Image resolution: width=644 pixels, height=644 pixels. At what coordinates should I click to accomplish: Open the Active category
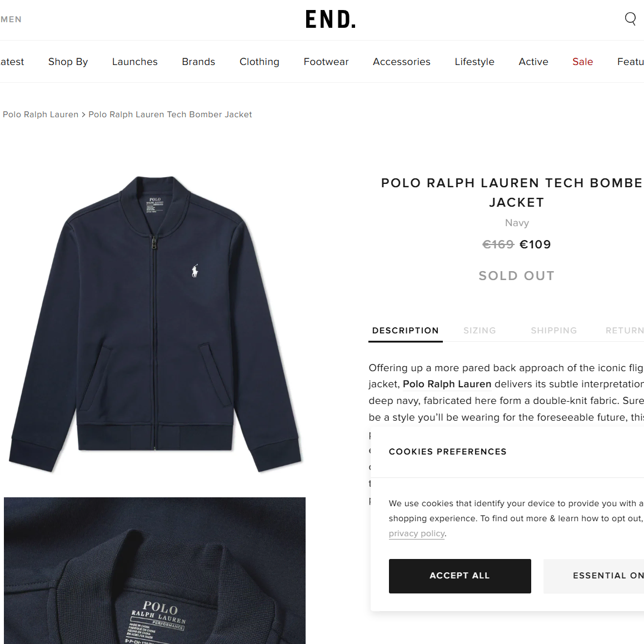pyautogui.click(x=533, y=62)
